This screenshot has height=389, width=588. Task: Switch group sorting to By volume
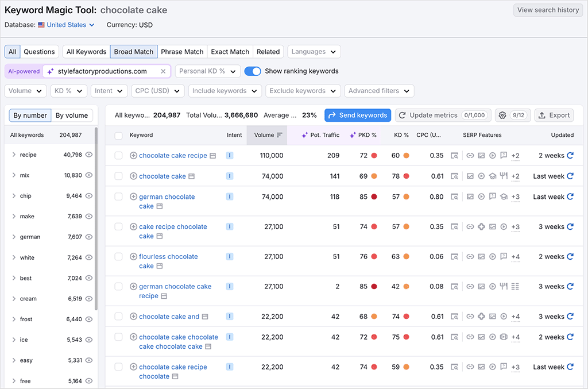[72, 115]
